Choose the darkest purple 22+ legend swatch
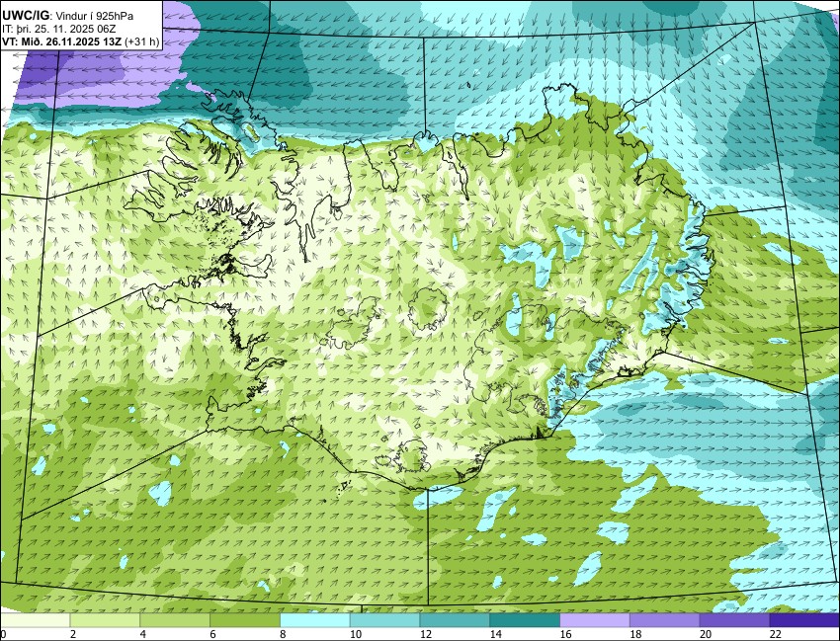The image size is (840, 641). point(804,620)
